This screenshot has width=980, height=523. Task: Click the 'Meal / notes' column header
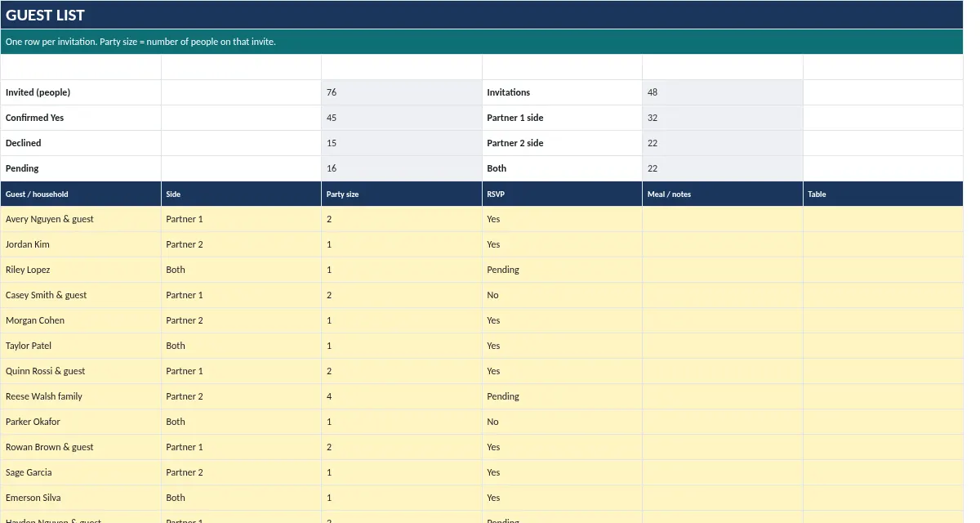coord(723,194)
